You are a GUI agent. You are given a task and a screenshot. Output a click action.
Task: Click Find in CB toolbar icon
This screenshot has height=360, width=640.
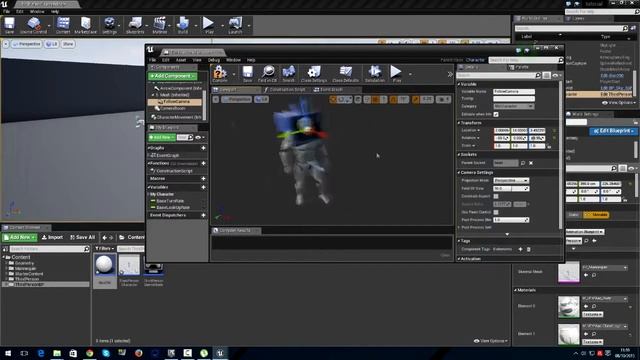[268, 74]
